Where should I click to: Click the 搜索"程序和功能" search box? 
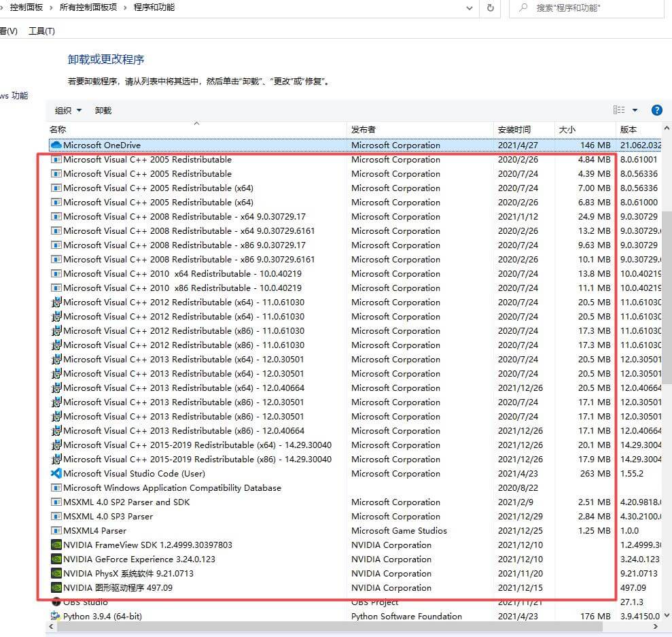(586, 7)
